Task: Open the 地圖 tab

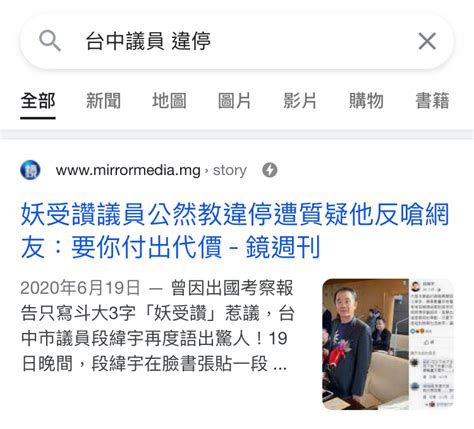Action: 169,101
